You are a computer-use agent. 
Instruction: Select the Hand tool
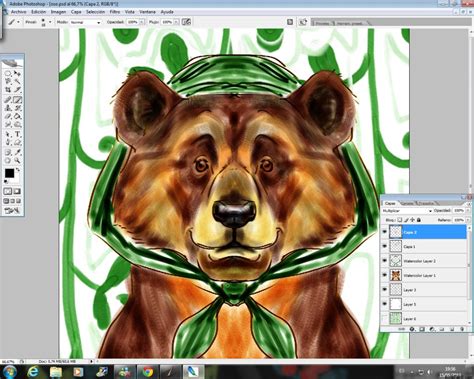click(x=8, y=161)
